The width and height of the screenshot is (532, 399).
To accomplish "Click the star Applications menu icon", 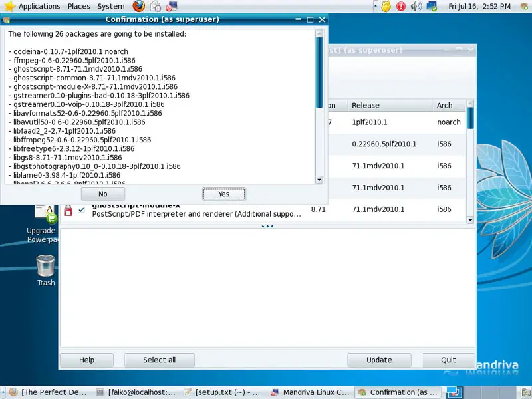I will (x=9, y=6).
